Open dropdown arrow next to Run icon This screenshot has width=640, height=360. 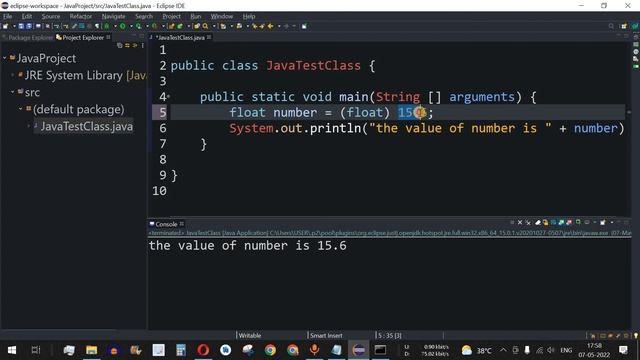[131, 26]
